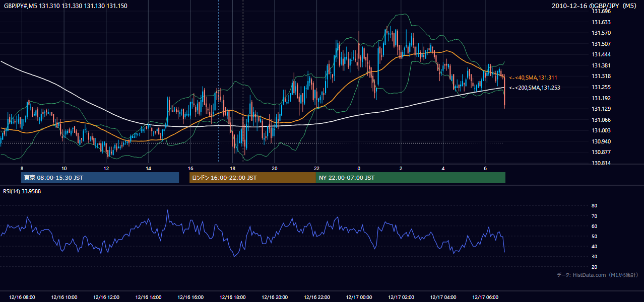Click price axis value 131.066
Screen dimensions: 644x302
point(601,120)
